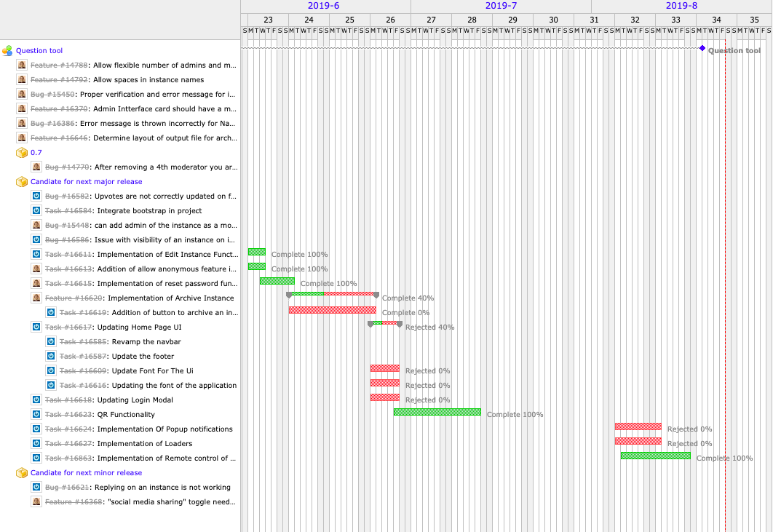The image size is (773, 532).
Task: Click the 2019-7 month header
Action: pyautogui.click(x=501, y=6)
